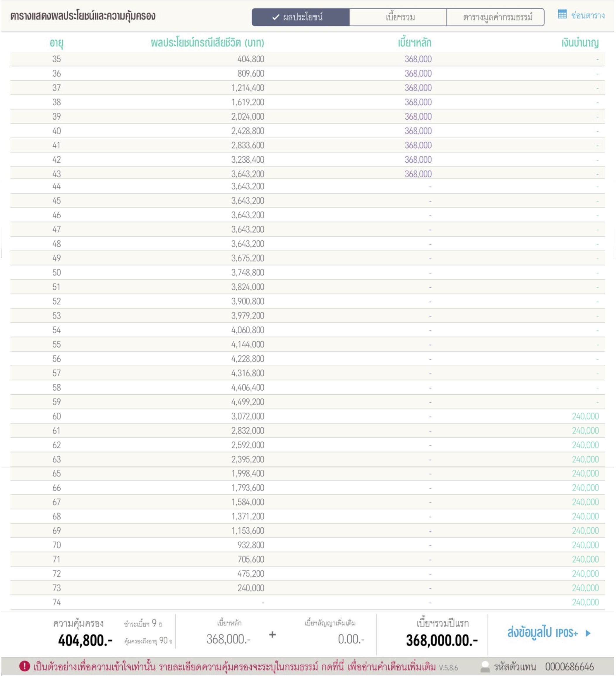Click the ผลประโยชน์กรณีเสียชีวิต (บาท) column header
The height and width of the screenshot is (676, 616).
207,43
